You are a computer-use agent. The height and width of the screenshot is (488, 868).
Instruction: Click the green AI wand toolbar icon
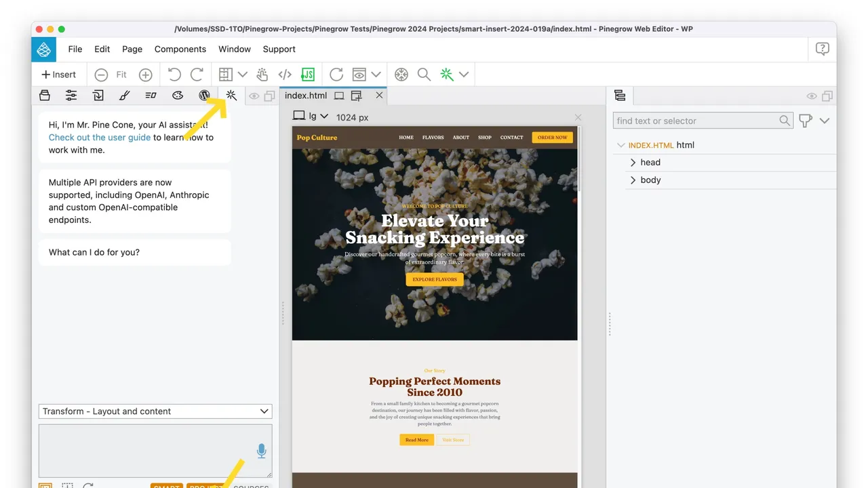point(447,75)
